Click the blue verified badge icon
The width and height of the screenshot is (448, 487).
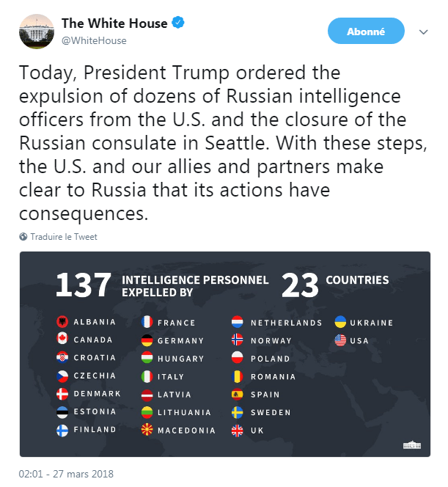click(x=177, y=23)
